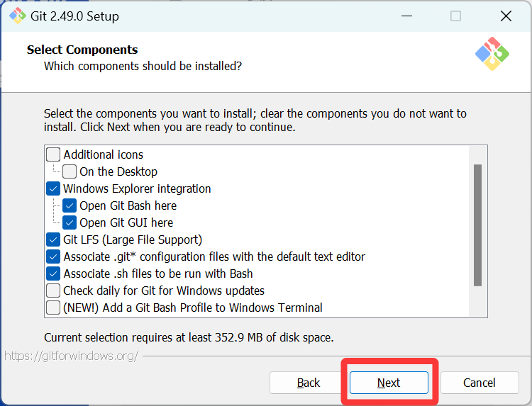Toggle Open Git Bash here checkbox
Screen dimensions: 532x406
70,205
